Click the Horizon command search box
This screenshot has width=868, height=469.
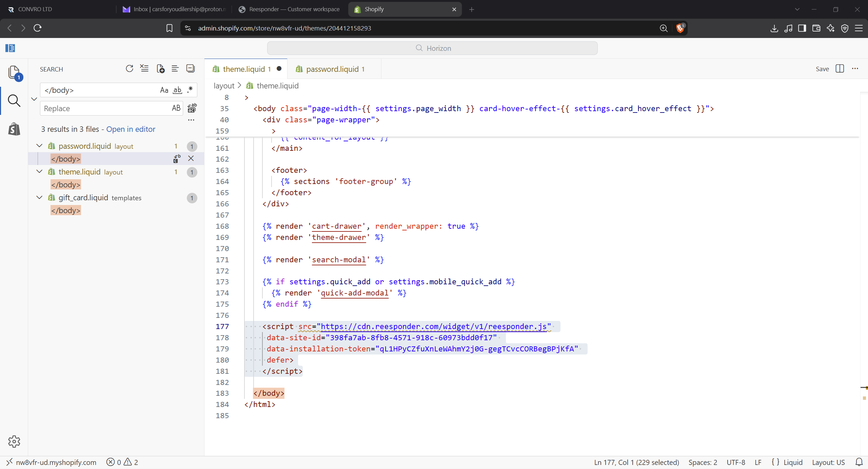click(432, 48)
